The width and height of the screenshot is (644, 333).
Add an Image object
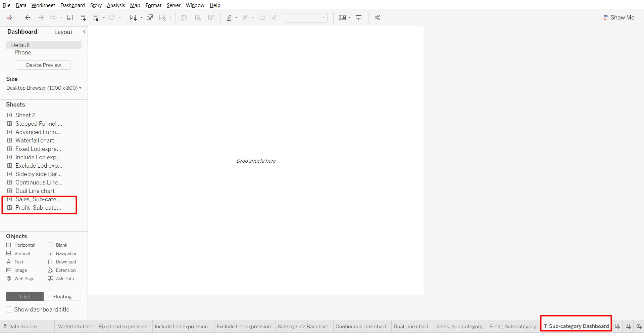[x=17, y=270]
